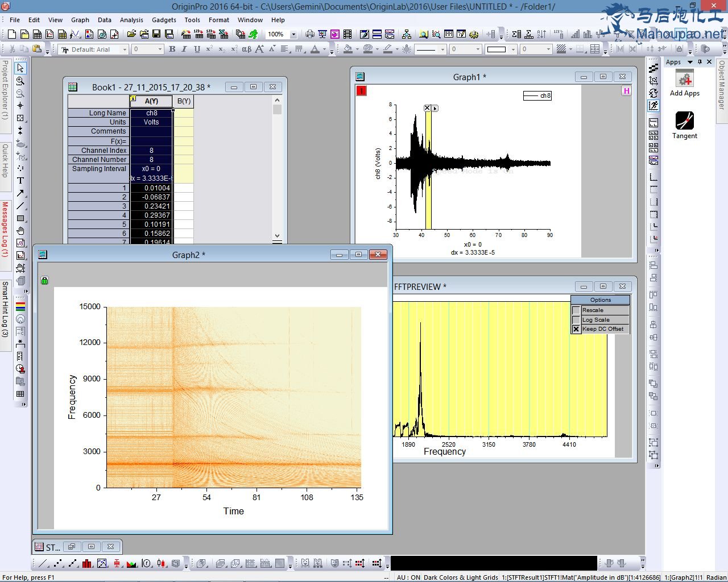The width and height of the screenshot is (728, 582).
Task: Toggle Underline text formatting
Action: pyautogui.click(x=197, y=49)
